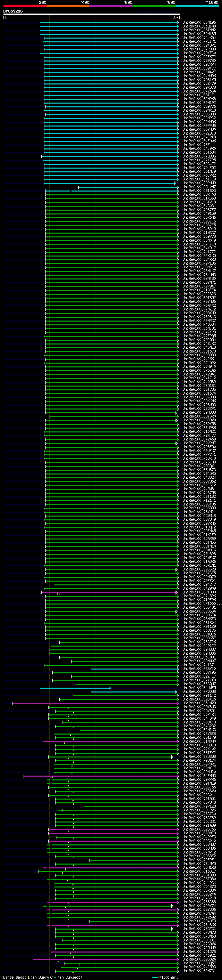Click hit label UniRef100_A3BVI0

[199, 669]
